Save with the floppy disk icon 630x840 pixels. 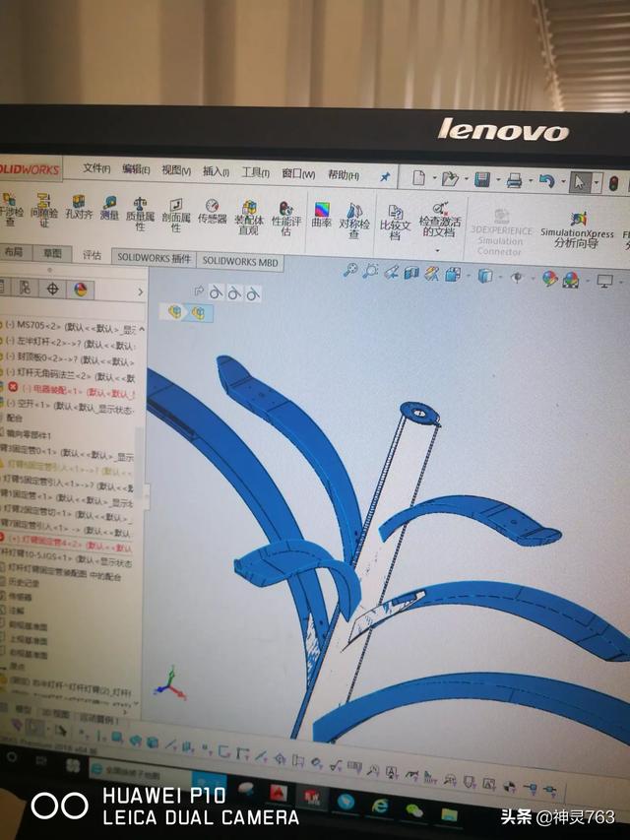[481, 180]
